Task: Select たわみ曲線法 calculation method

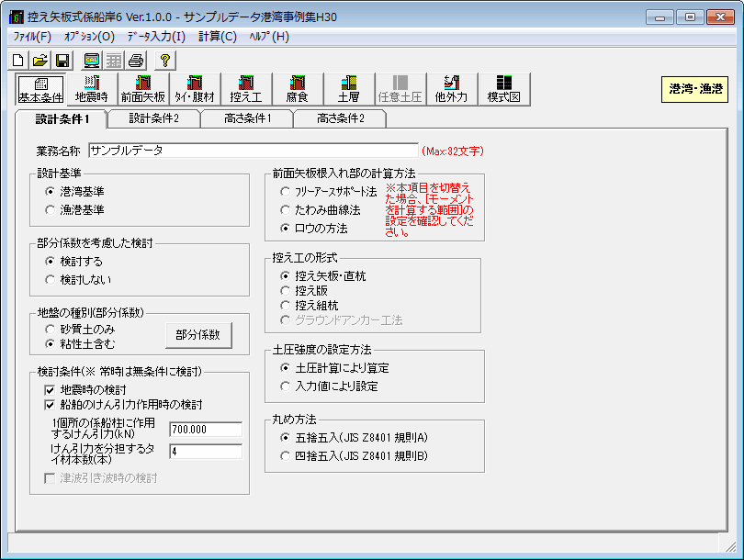Action: point(321,209)
